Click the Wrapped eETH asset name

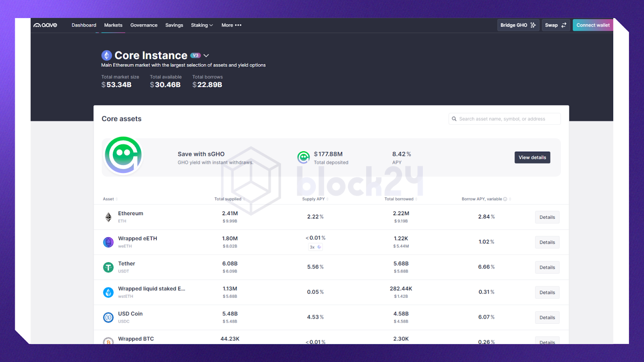point(138,239)
